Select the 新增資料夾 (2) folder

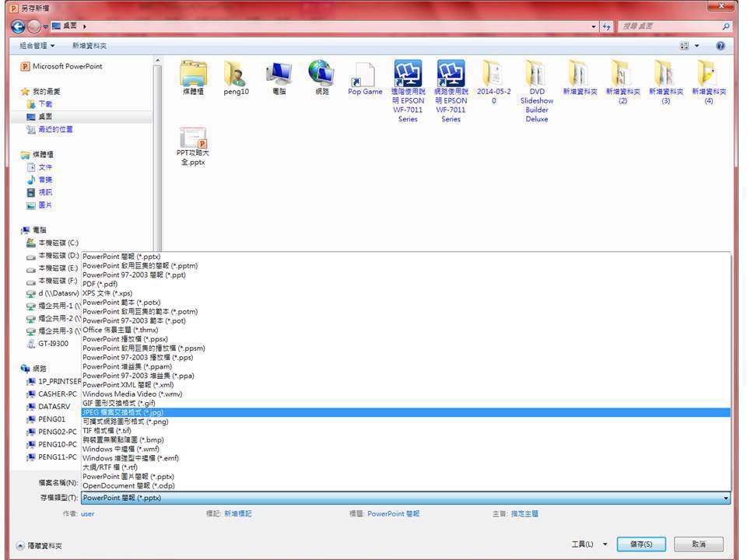tap(622, 82)
